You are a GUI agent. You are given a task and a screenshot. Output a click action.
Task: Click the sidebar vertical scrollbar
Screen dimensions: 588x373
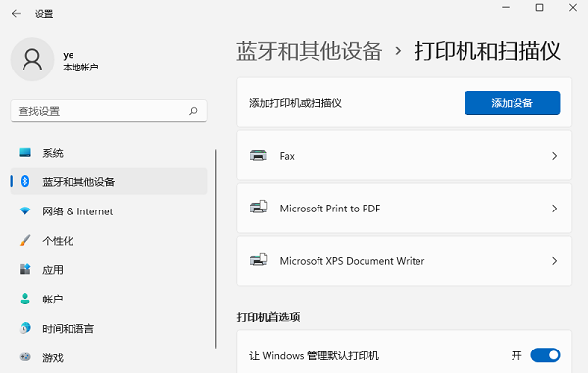click(x=216, y=249)
